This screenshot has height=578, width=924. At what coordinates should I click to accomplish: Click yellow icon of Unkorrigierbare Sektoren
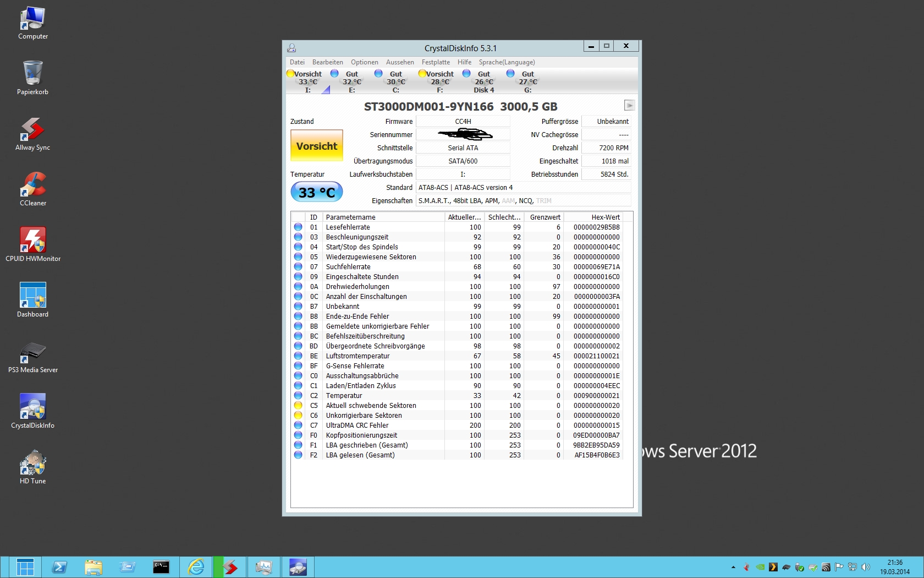click(x=298, y=415)
